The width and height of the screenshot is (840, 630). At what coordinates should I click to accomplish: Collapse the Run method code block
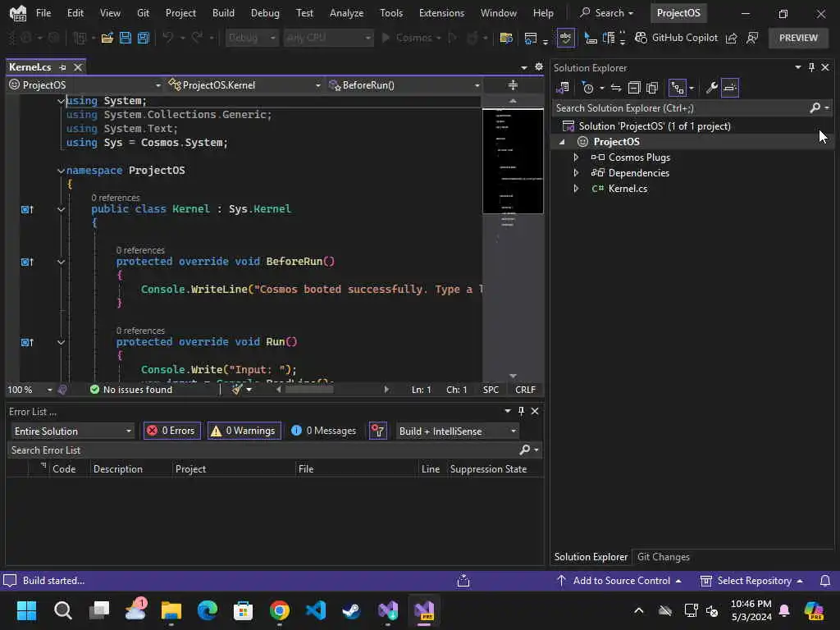tap(61, 342)
